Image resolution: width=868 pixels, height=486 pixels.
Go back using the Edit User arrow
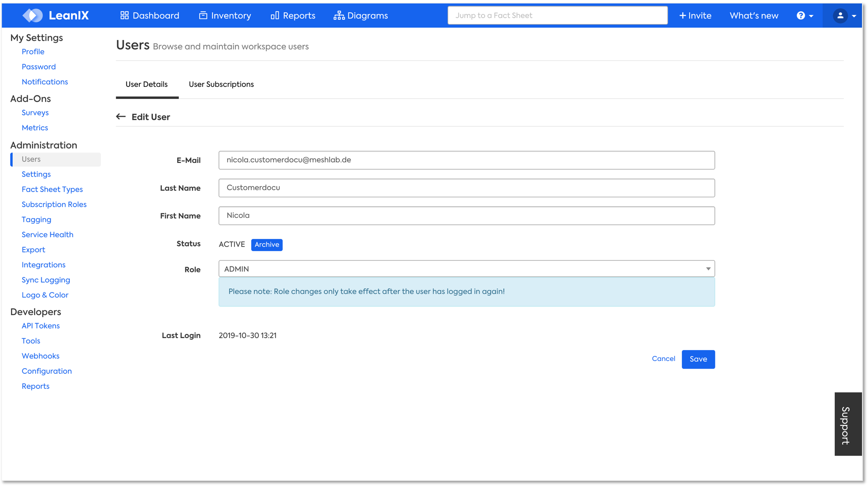click(121, 117)
